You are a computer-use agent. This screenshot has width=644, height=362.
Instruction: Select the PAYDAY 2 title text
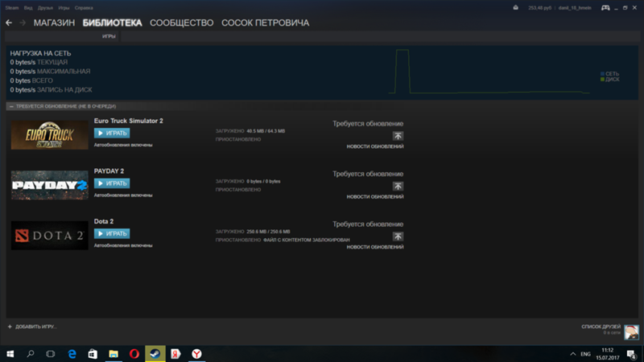coord(109,171)
